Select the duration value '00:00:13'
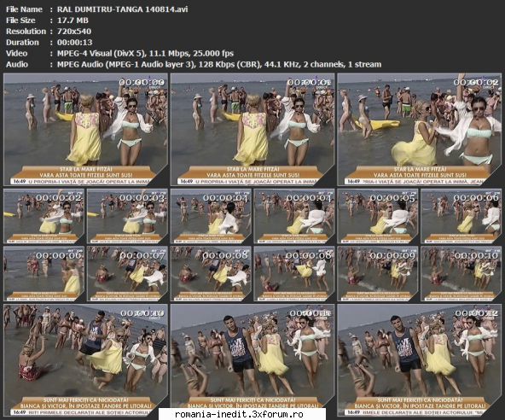 [x=75, y=42]
